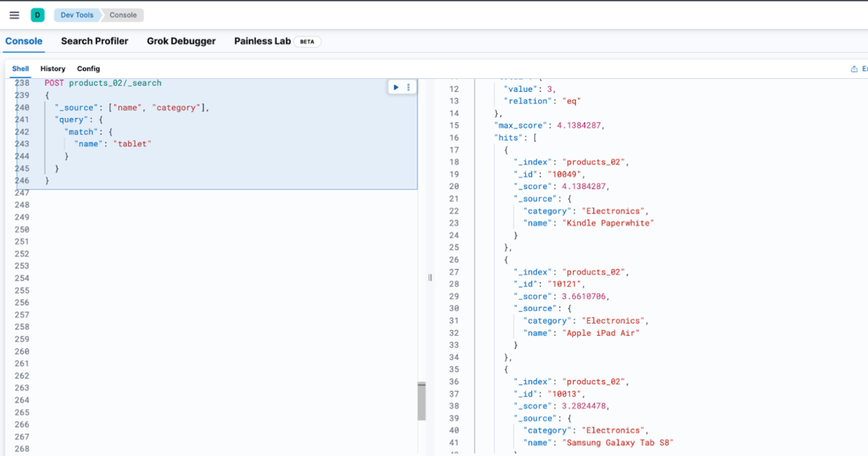Image resolution: width=868 pixels, height=456 pixels.
Task: Stay on the Console tab
Action: (24, 41)
